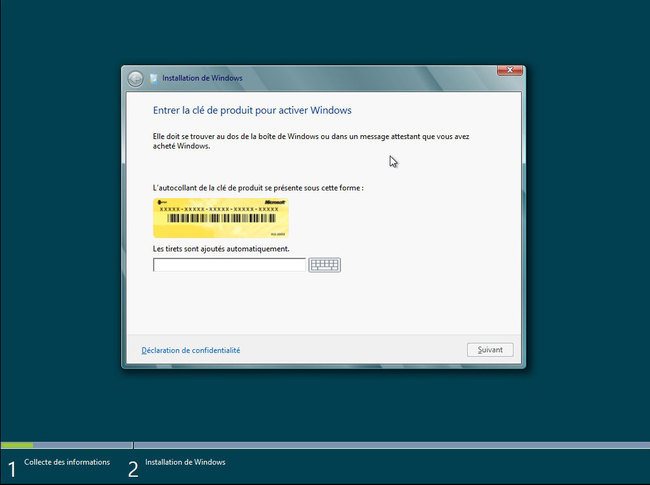Viewport: 650px width, 485px height.
Task: Click the Windows setup icon in the title bar
Action: (153, 78)
